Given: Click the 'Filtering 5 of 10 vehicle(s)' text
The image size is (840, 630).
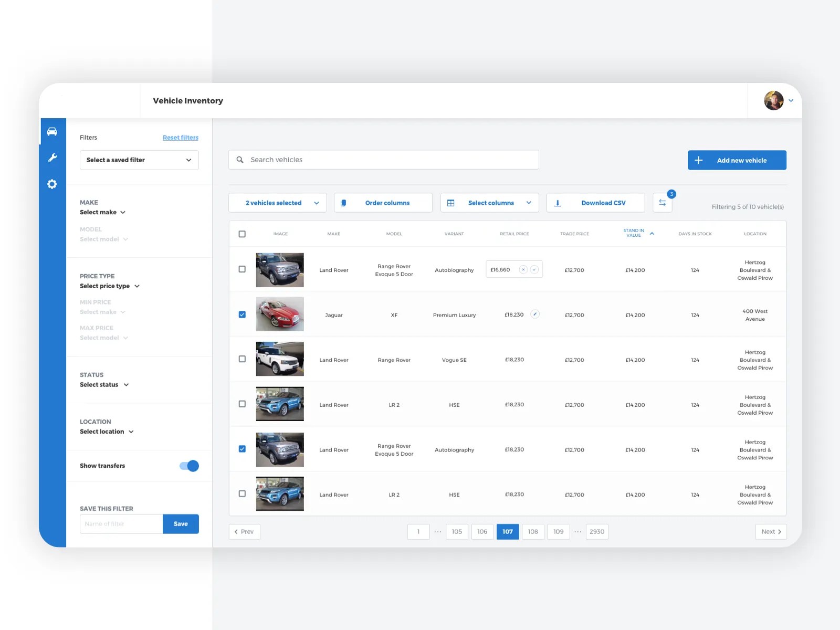Looking at the screenshot, I should point(748,207).
